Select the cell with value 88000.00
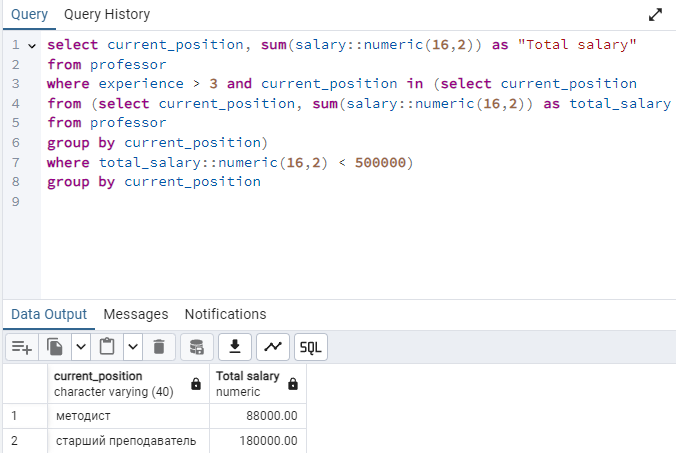 pos(258,416)
